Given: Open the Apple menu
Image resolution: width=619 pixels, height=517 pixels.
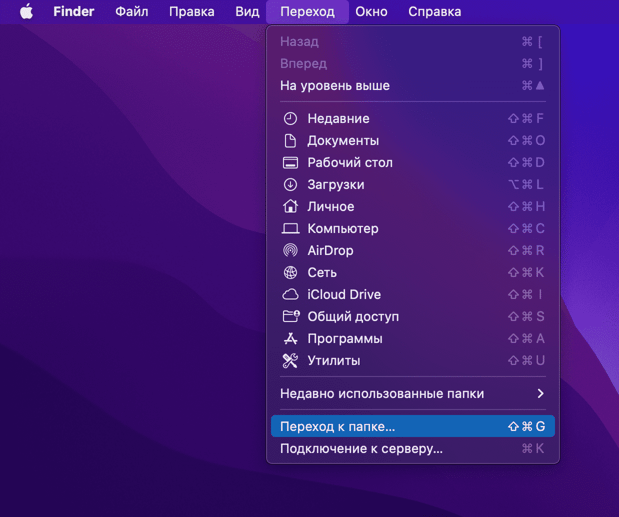Looking at the screenshot, I should [x=26, y=11].
